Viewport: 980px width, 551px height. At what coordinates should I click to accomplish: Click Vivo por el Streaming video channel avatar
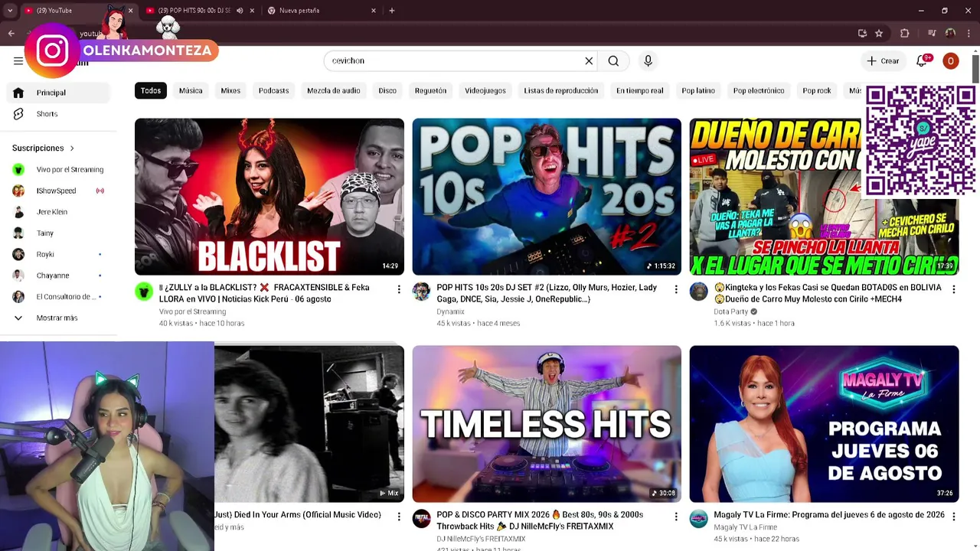pos(144,292)
